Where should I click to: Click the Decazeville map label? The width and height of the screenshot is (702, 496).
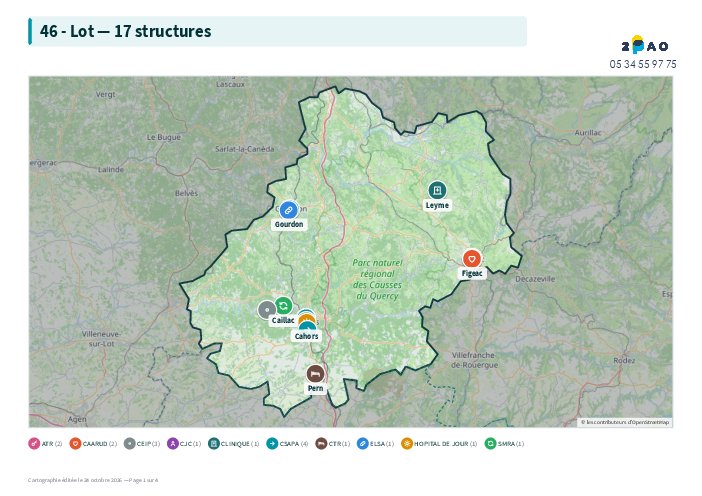[x=535, y=279]
